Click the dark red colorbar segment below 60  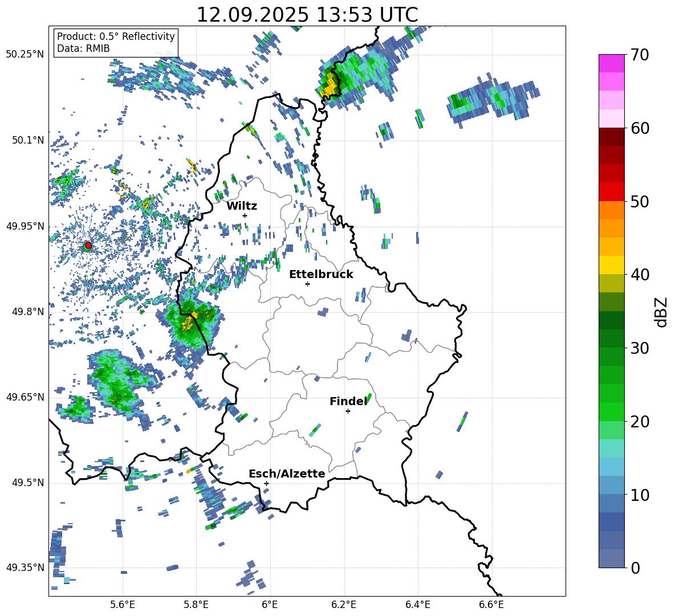[611, 137]
